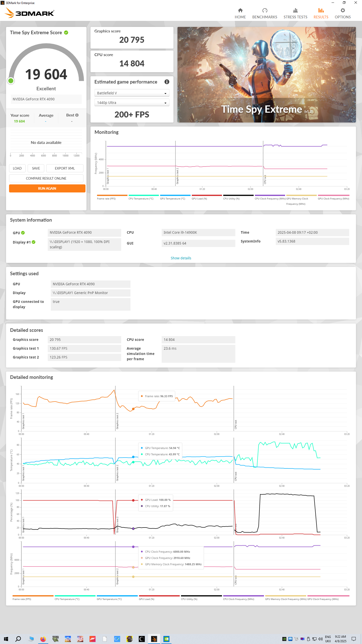This screenshot has height=644, width=362.
Task: Click the Estimated game performance info icon
Action: click(167, 82)
